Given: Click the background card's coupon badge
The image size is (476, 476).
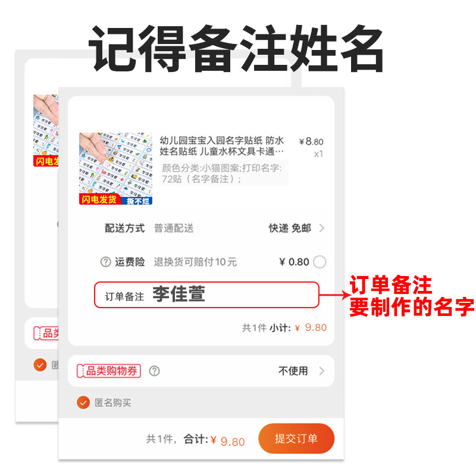Looking at the screenshot, I should pos(46,333).
